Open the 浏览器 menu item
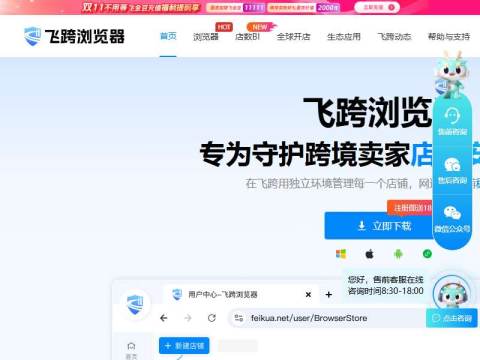Image resolution: width=480 pixels, height=360 pixels. pyautogui.click(x=206, y=37)
